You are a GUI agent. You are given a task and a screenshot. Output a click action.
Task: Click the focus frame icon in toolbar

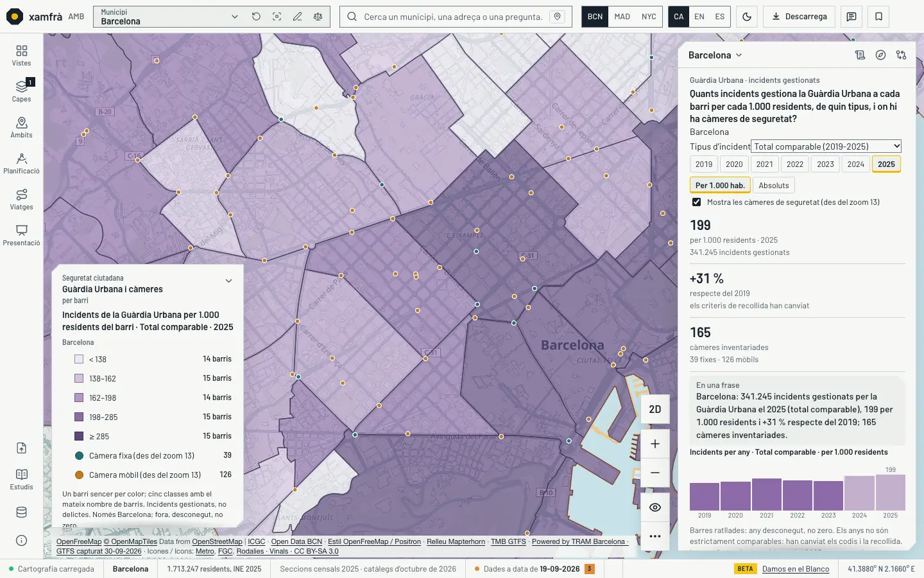click(277, 17)
